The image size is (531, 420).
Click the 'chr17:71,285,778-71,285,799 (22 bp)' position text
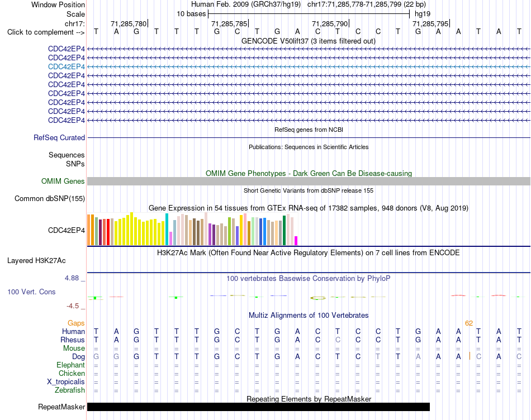(367, 4)
